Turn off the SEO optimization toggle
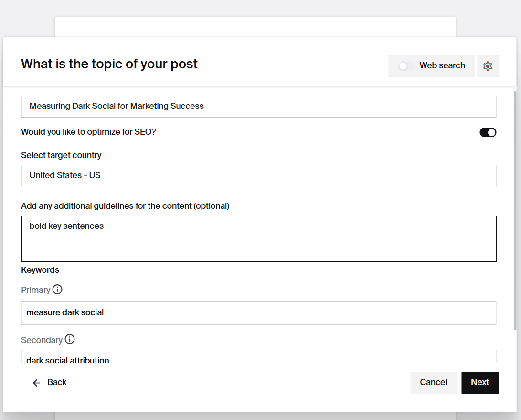The width and height of the screenshot is (521, 420). click(488, 132)
